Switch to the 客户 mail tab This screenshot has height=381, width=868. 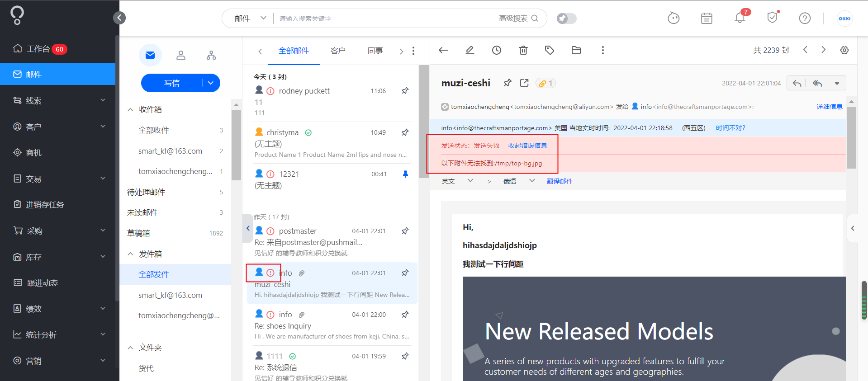(338, 51)
